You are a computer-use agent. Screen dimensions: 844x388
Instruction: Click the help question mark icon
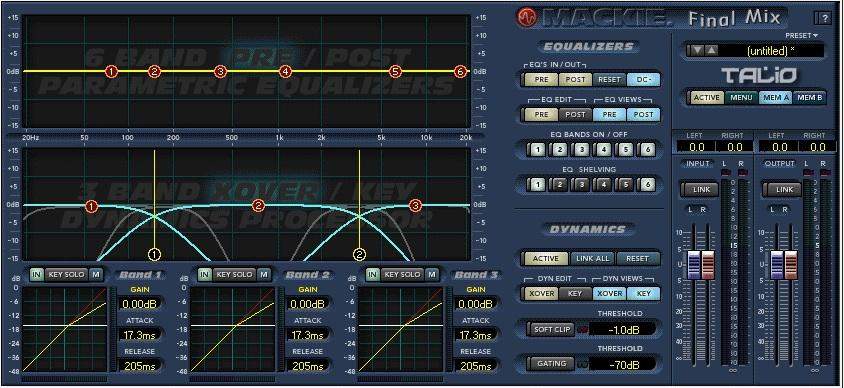pyautogui.click(x=824, y=18)
